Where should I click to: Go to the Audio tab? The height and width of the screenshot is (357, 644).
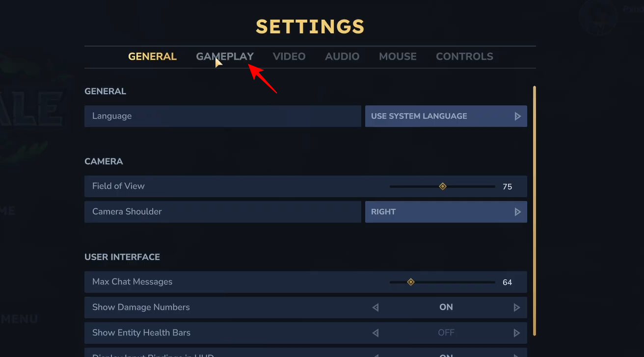tap(342, 56)
